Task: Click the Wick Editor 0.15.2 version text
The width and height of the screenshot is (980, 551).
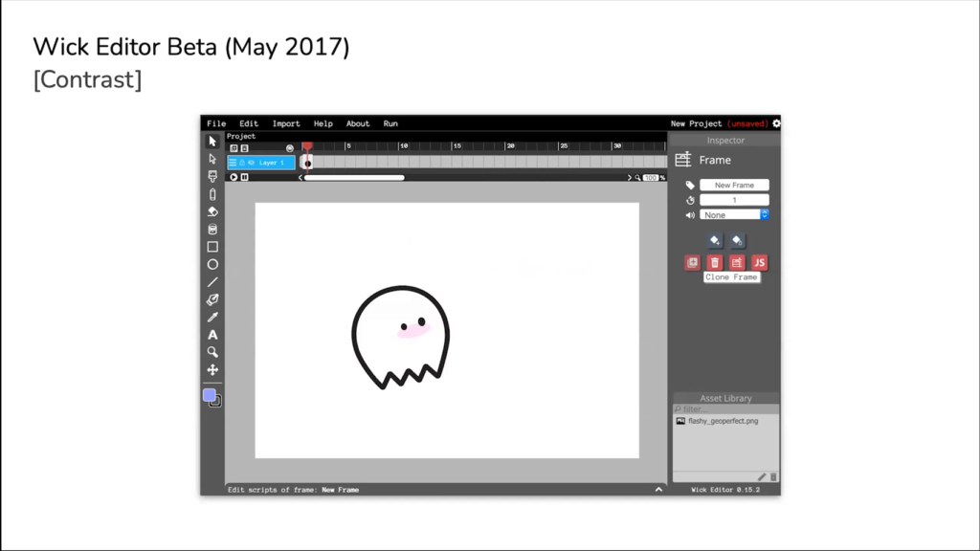Action: click(725, 490)
